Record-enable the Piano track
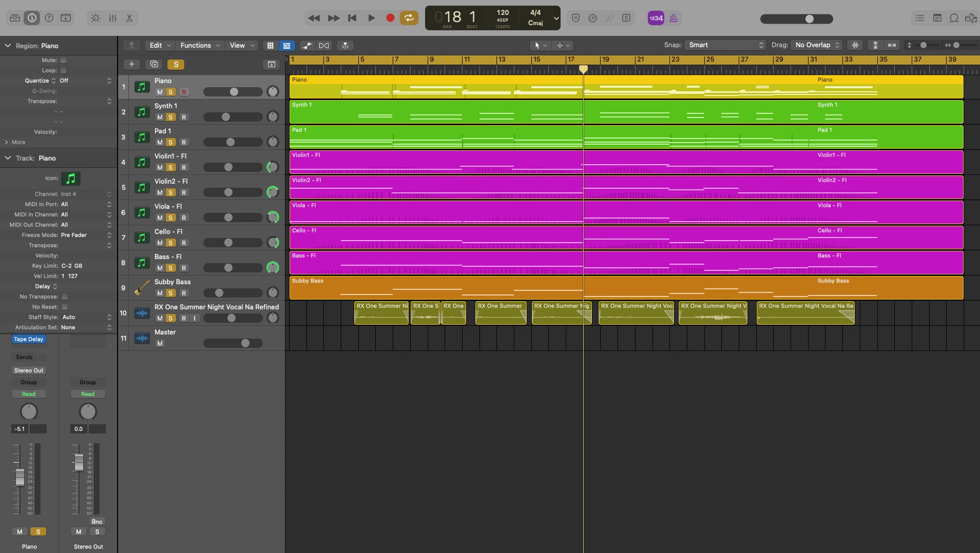Viewport: 980px width, 553px height. pos(184,92)
